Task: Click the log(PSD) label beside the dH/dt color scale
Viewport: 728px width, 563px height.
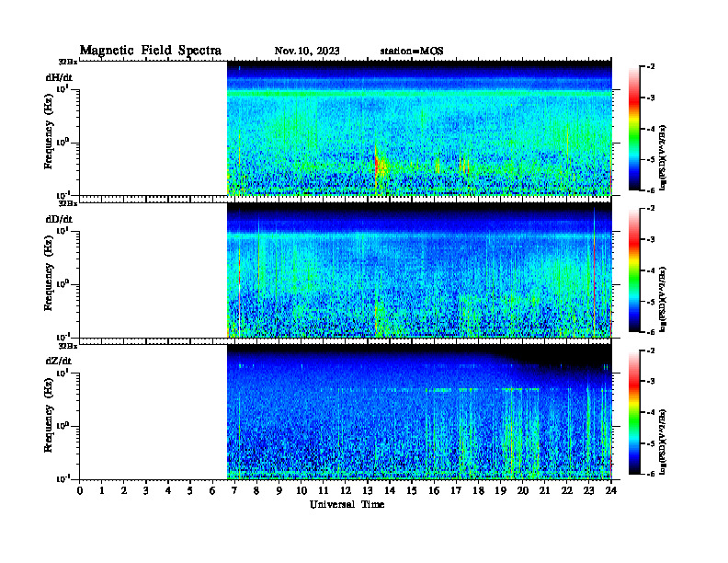Action: pos(663,157)
